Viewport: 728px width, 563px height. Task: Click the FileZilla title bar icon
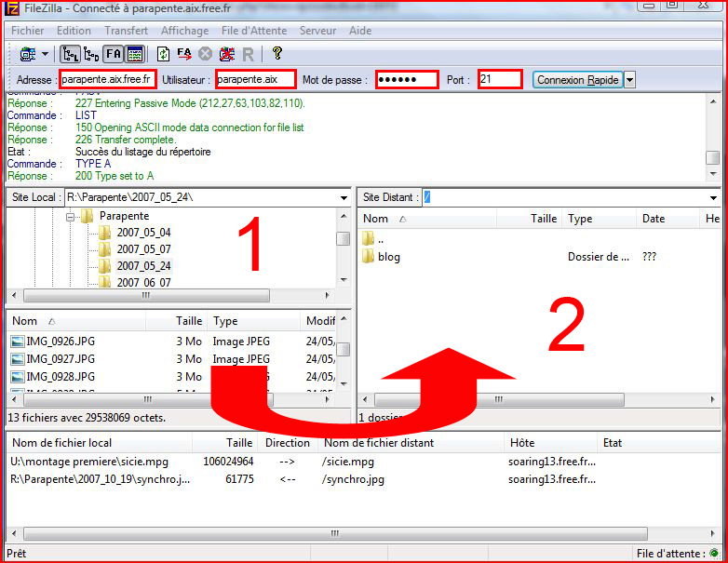12,8
